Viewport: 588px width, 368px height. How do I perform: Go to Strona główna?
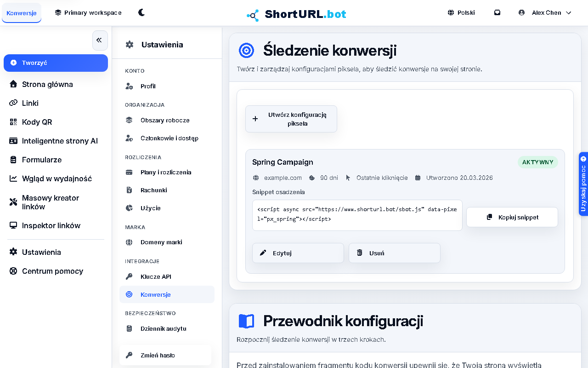(x=56, y=84)
